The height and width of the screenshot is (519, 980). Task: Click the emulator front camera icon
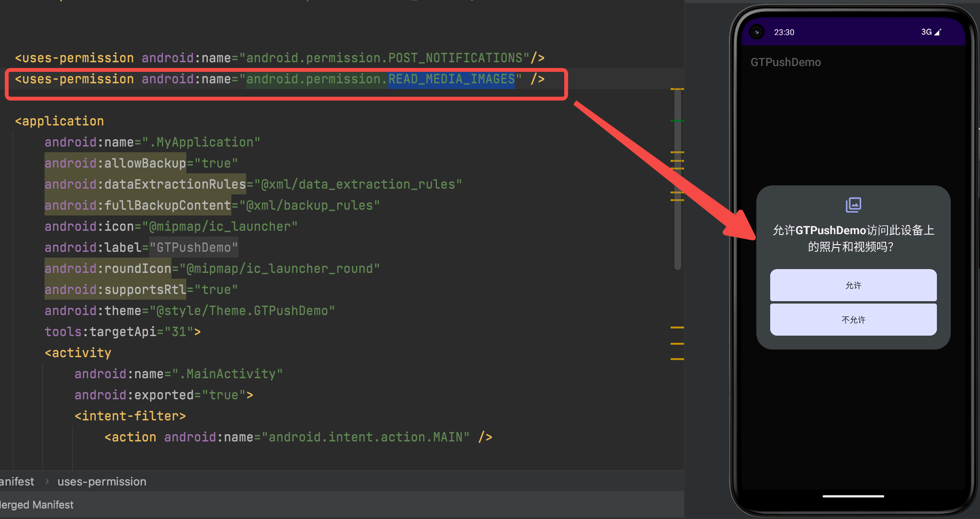757,32
